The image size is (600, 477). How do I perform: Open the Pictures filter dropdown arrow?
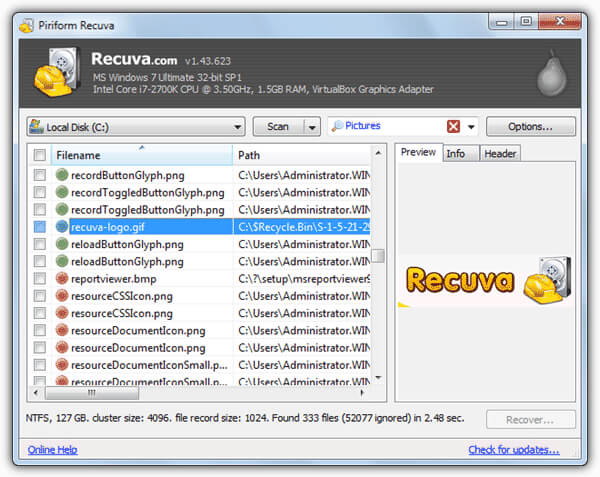click(x=471, y=127)
